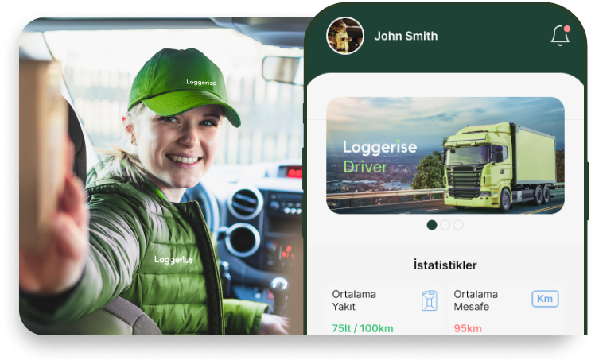
Task: Switch to the second carousel dot
Action: tap(445, 225)
